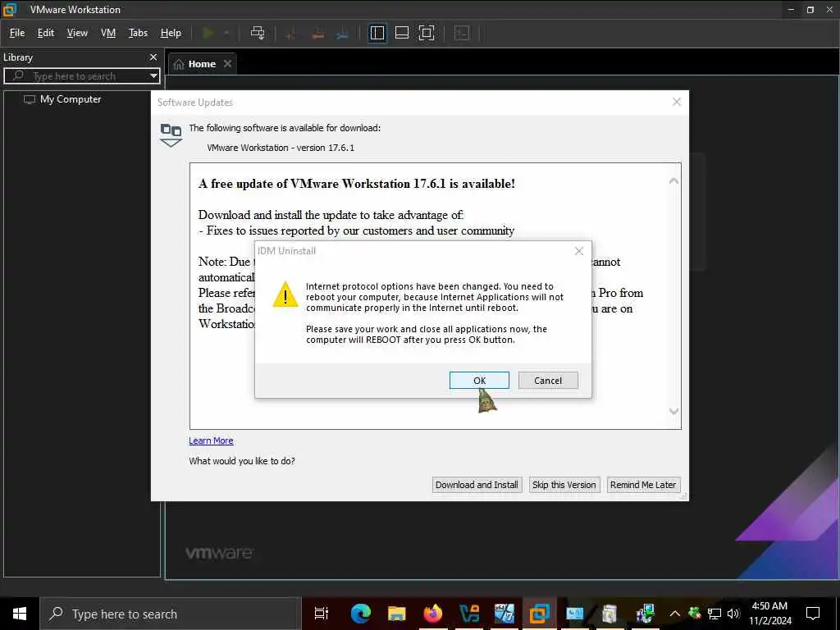Open File Explorer from the taskbar
The width and height of the screenshot is (840, 630).
click(x=396, y=614)
